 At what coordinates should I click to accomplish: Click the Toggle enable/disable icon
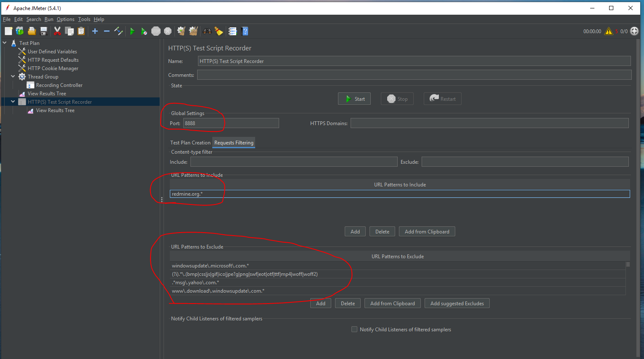pyautogui.click(x=119, y=31)
